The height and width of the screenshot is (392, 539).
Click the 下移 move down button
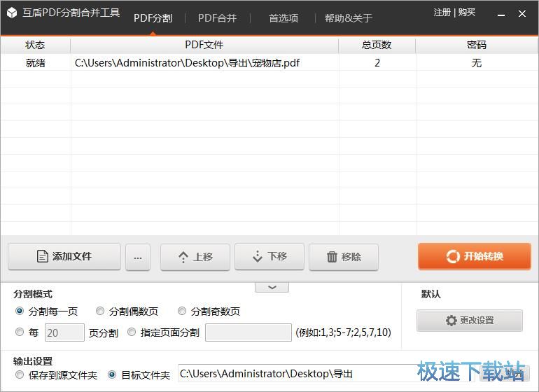coord(269,256)
